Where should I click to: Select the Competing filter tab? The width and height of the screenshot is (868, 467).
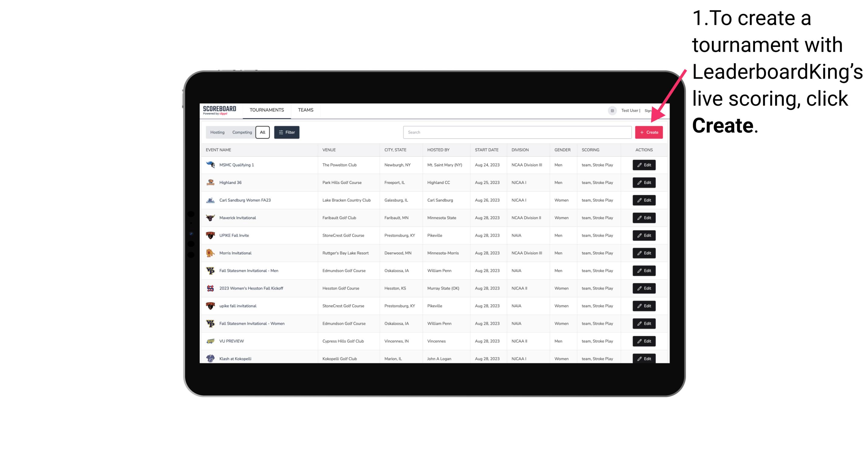click(x=241, y=132)
